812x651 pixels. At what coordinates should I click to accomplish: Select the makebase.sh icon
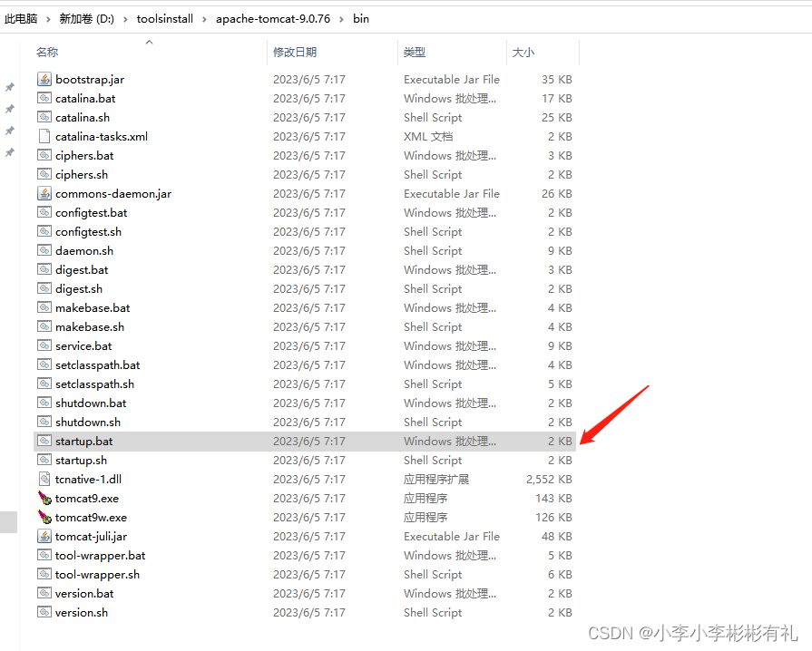[x=44, y=326]
